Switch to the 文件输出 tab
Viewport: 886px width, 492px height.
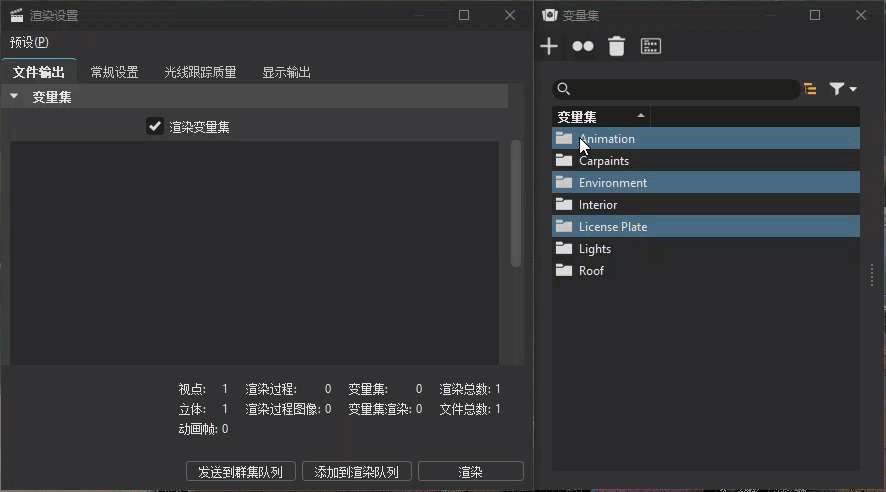tap(39, 72)
